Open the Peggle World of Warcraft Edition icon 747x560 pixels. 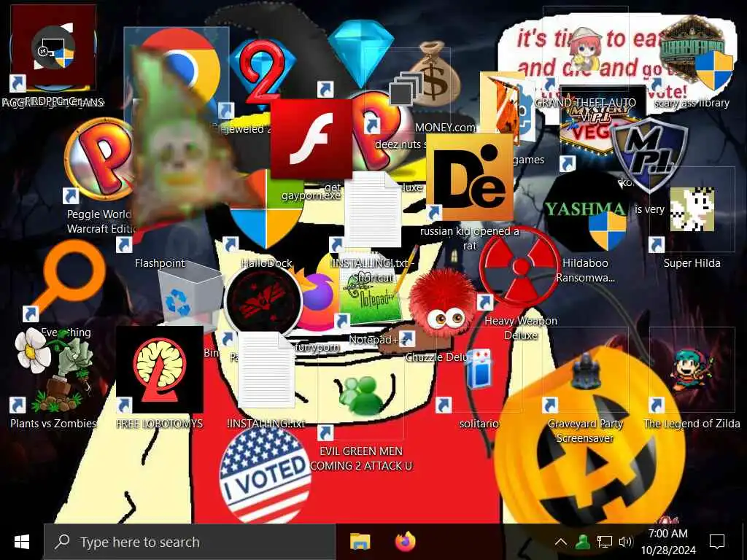pyautogui.click(x=98, y=160)
